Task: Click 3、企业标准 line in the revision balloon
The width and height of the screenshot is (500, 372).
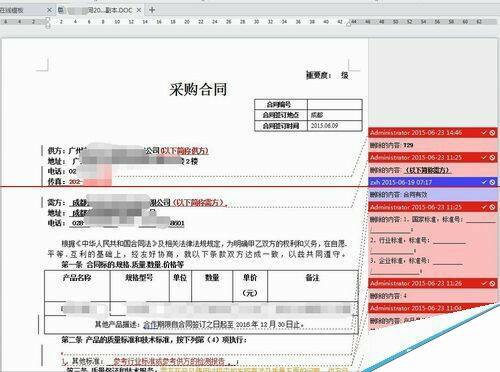Action: [416, 261]
